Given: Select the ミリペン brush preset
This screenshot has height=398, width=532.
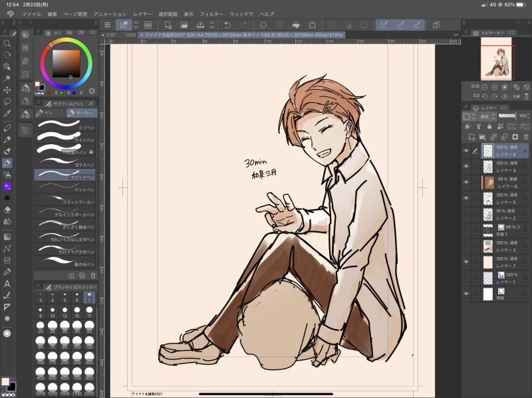Looking at the screenshot, I should (65, 126).
